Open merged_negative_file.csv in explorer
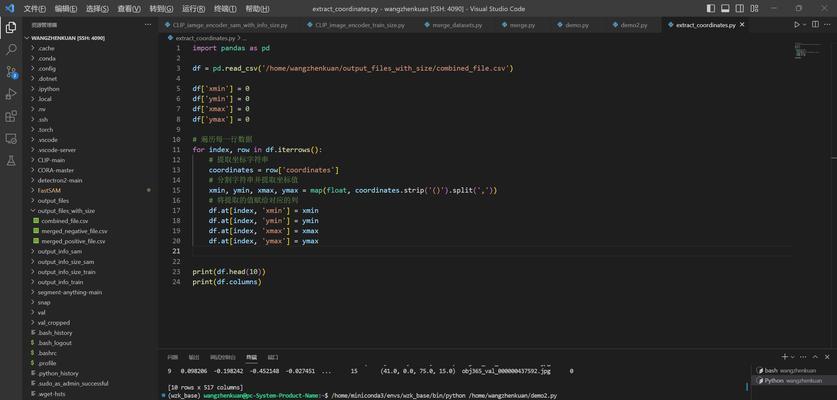The width and height of the screenshot is (837, 400). [74, 231]
